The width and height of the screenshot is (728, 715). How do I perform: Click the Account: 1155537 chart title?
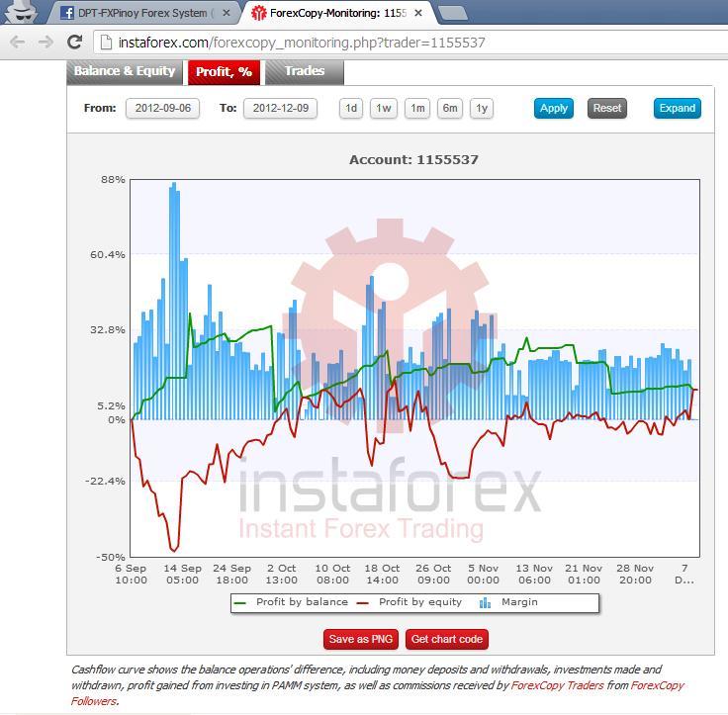tap(413, 160)
